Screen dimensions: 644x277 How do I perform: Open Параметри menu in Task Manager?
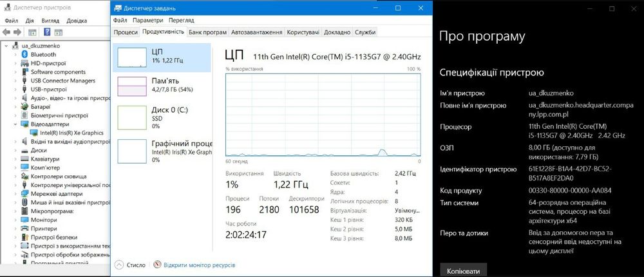coord(148,20)
